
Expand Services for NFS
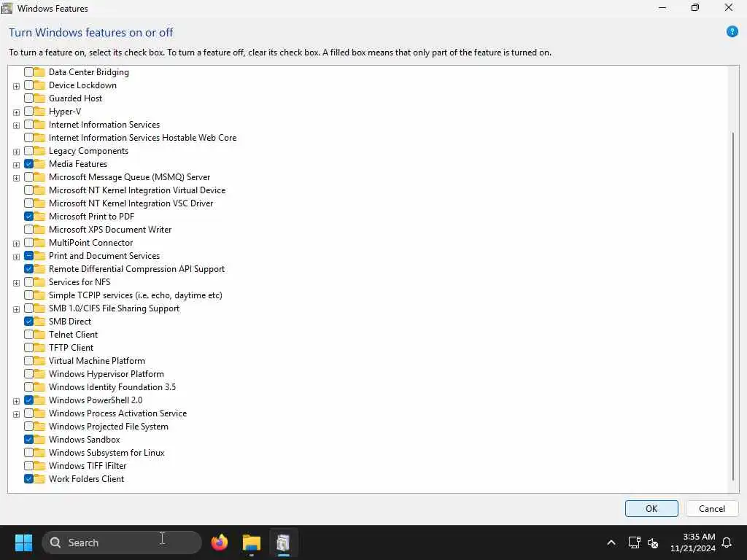coord(16,283)
